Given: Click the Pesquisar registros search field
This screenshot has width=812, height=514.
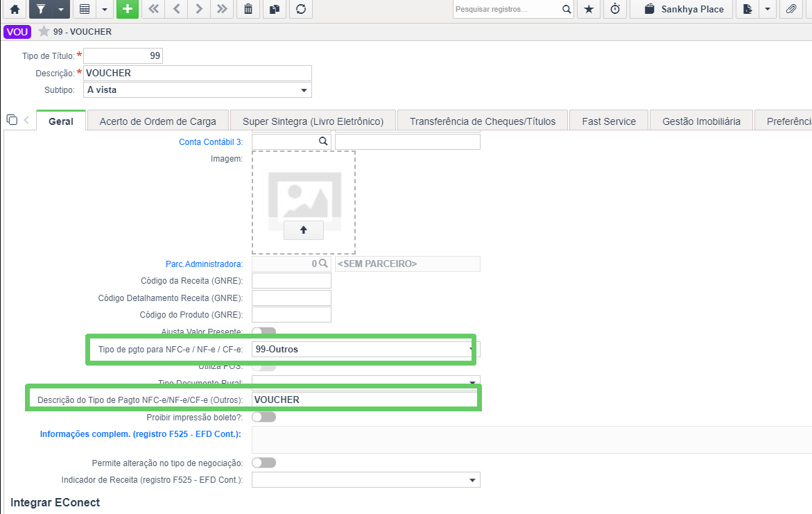Looking at the screenshot, I should point(506,9).
